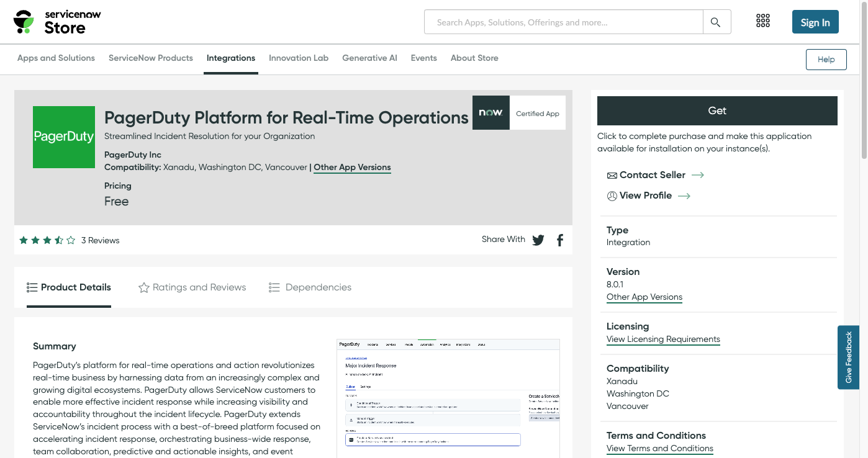Focus the Search Apps input field
Viewport: 868px width, 458px height.
tap(564, 22)
